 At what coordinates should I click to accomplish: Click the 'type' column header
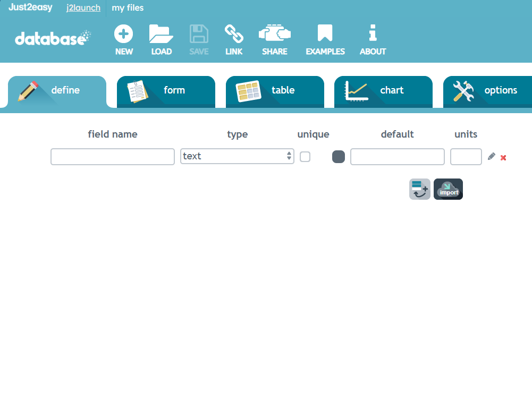click(x=238, y=134)
